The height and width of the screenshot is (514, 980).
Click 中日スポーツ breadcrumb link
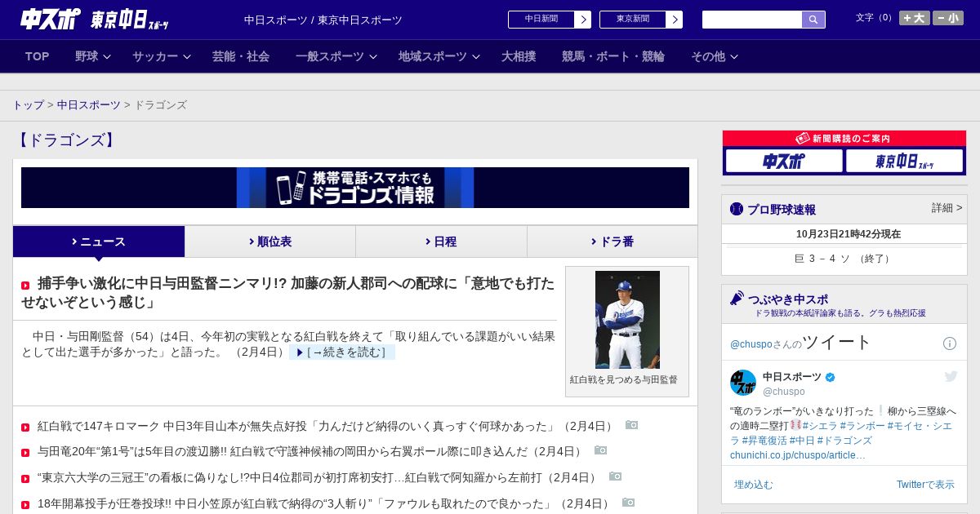coord(89,105)
